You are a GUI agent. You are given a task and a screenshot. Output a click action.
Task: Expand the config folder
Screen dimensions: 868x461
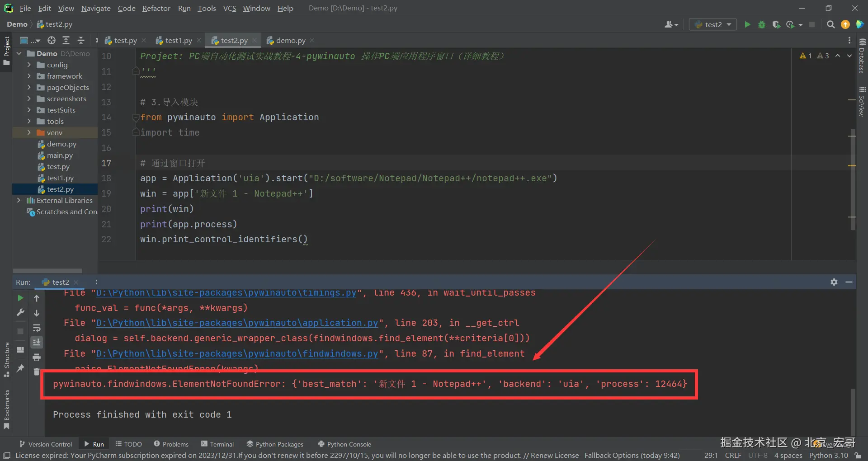pos(29,65)
